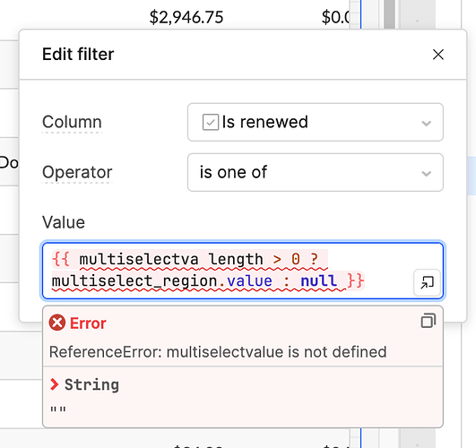Image resolution: width=476 pixels, height=448 pixels.
Task: Click the Column field label
Action: 72,122
